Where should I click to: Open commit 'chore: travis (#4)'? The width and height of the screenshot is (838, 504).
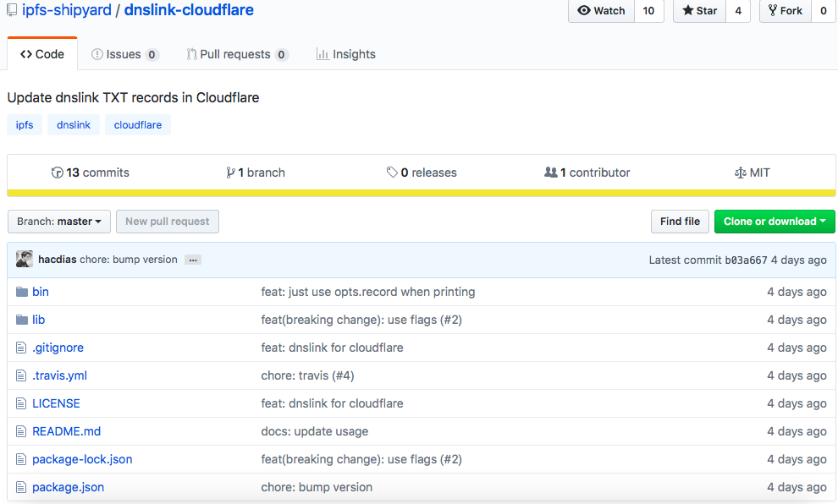[x=307, y=375]
